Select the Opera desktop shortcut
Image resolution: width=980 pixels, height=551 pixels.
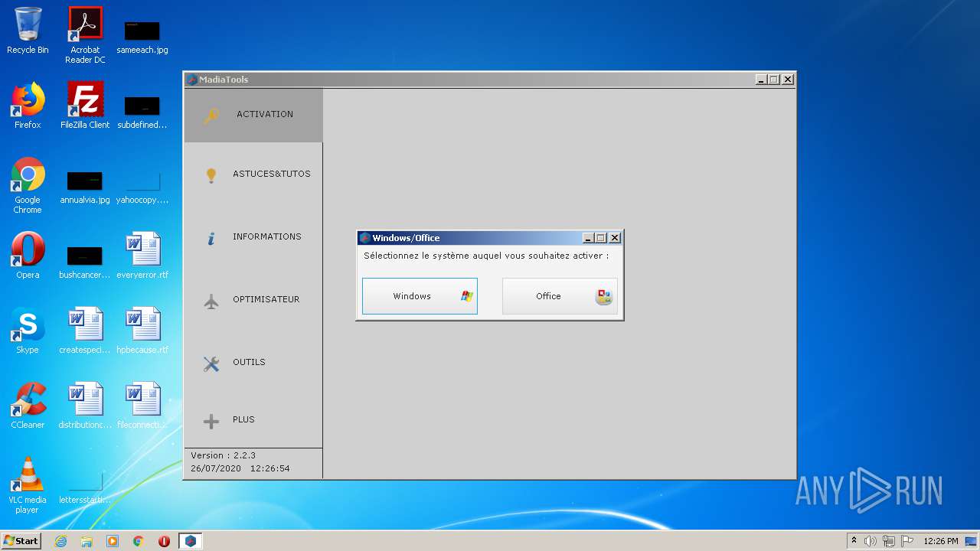click(28, 256)
